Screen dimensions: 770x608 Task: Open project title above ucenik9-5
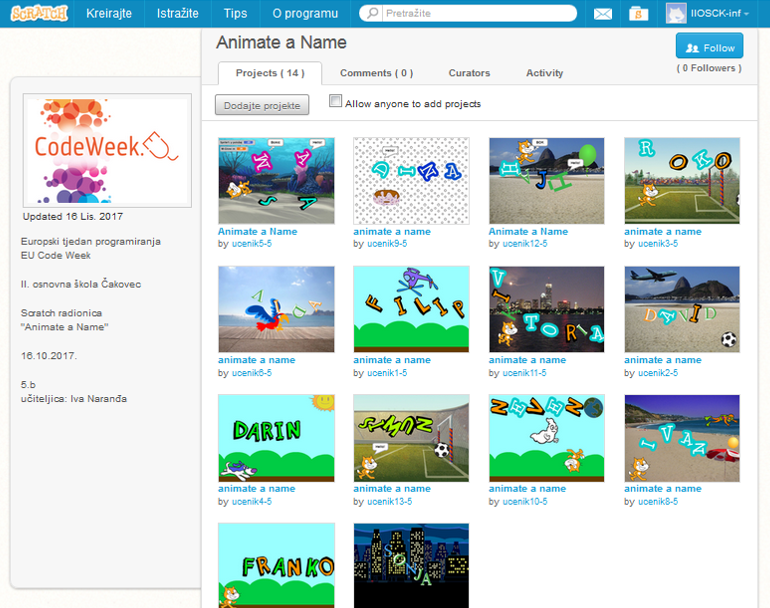[x=392, y=231]
